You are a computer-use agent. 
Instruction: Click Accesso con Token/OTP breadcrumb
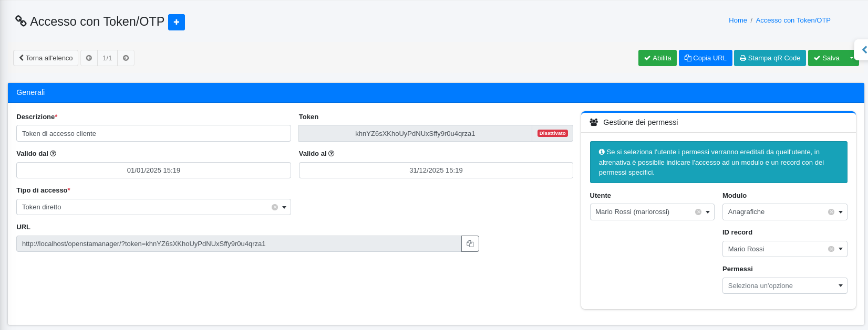click(x=793, y=20)
